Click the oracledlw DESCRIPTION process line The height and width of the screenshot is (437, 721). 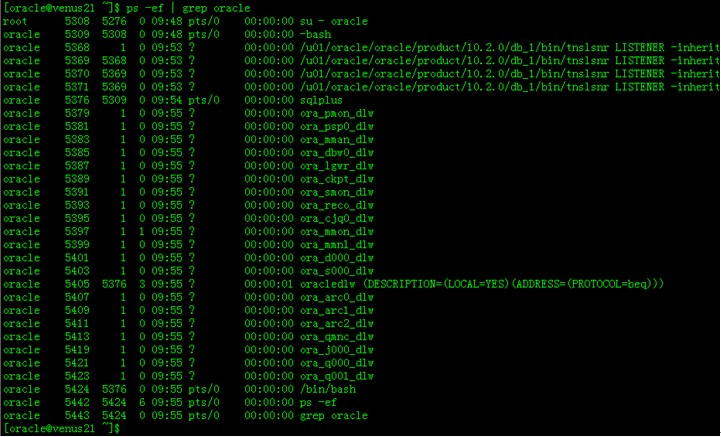[482, 283]
